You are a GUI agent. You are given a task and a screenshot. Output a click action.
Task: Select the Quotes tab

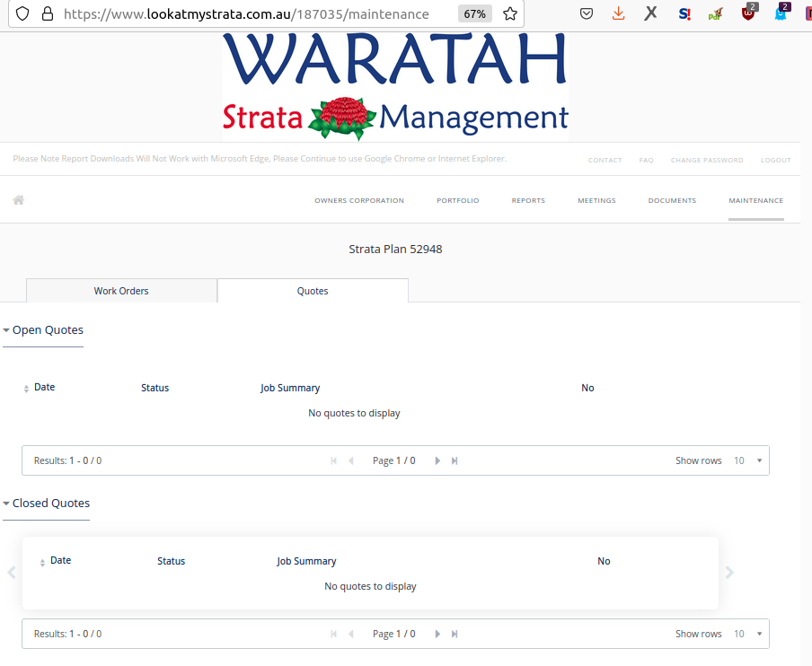313,291
